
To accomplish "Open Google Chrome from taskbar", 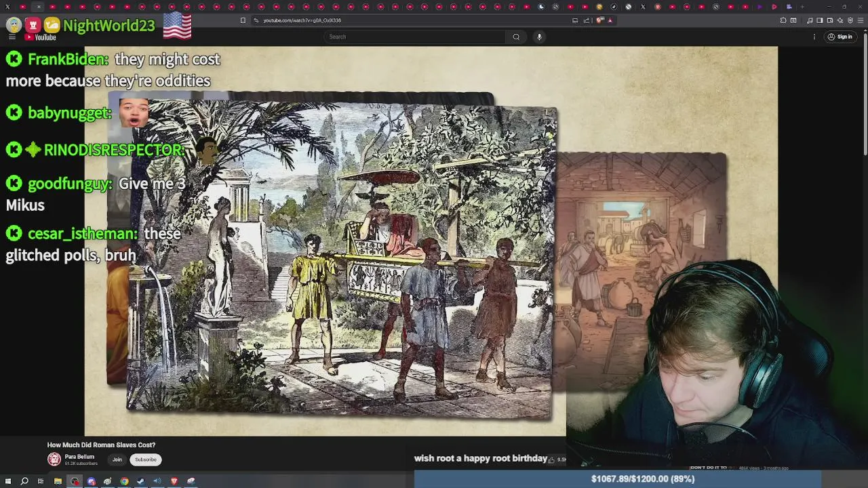I will (124, 481).
